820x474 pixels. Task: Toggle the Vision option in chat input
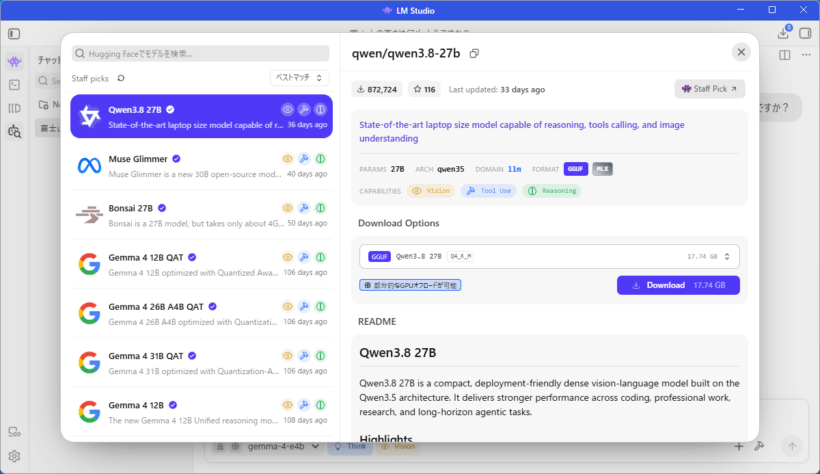[398, 446]
